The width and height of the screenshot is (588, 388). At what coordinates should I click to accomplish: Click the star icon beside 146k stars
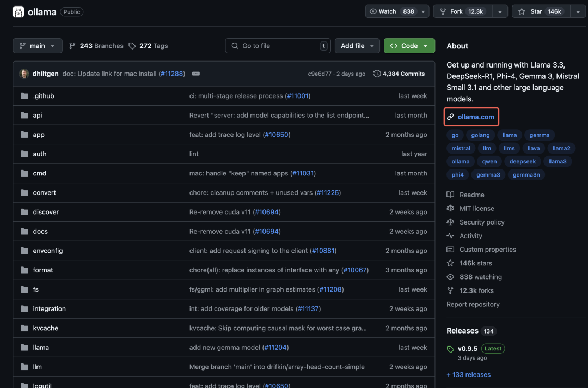pos(450,263)
